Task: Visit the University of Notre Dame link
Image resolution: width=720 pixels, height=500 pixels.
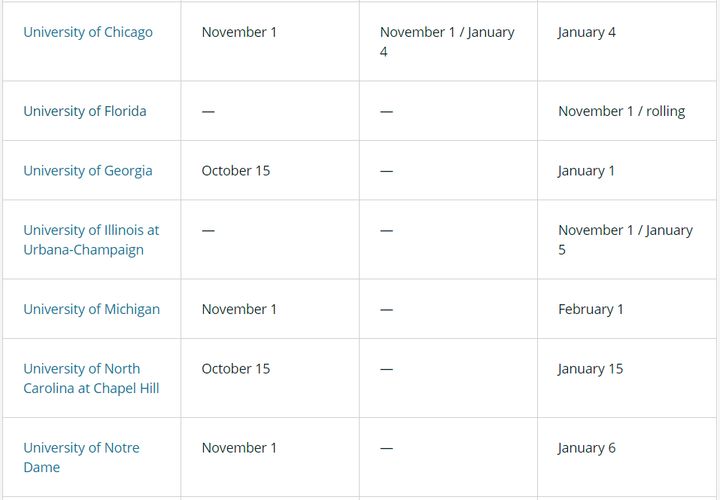Action: [x=81, y=457]
